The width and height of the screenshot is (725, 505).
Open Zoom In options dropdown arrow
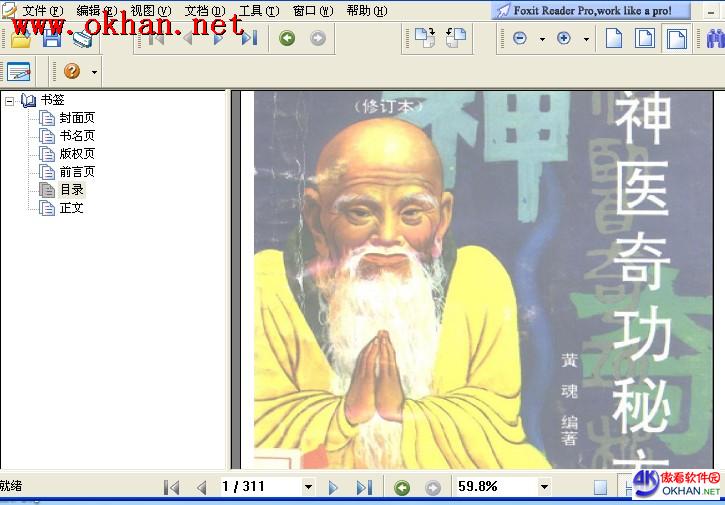(586, 39)
